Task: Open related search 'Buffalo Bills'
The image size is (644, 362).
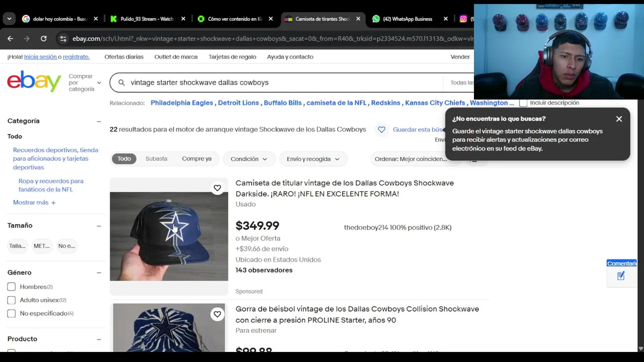Action: tap(283, 103)
